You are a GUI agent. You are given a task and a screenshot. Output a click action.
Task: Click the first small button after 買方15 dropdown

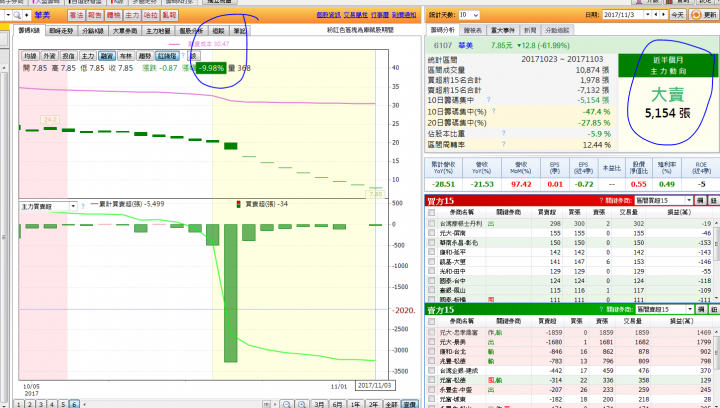[x=700, y=201]
